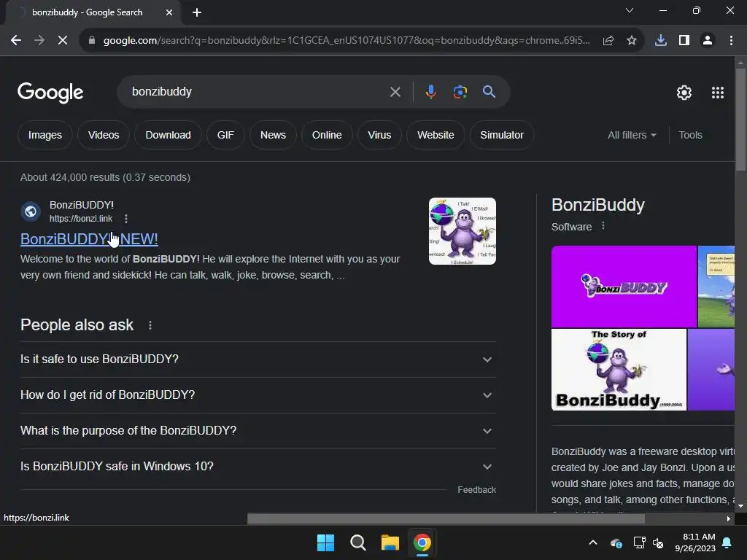Screen dimensions: 747x560
Task: Open OneDrive cloud tray icon
Action: [616, 542]
